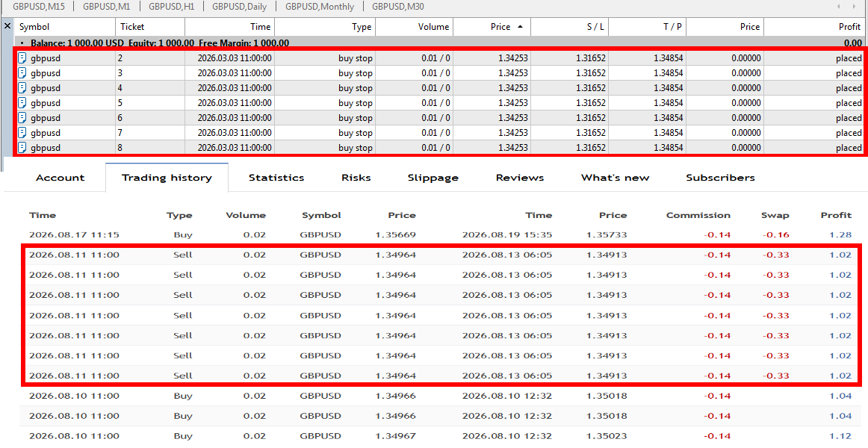View the Subscribers tab
The image size is (868, 448).
[720, 178]
